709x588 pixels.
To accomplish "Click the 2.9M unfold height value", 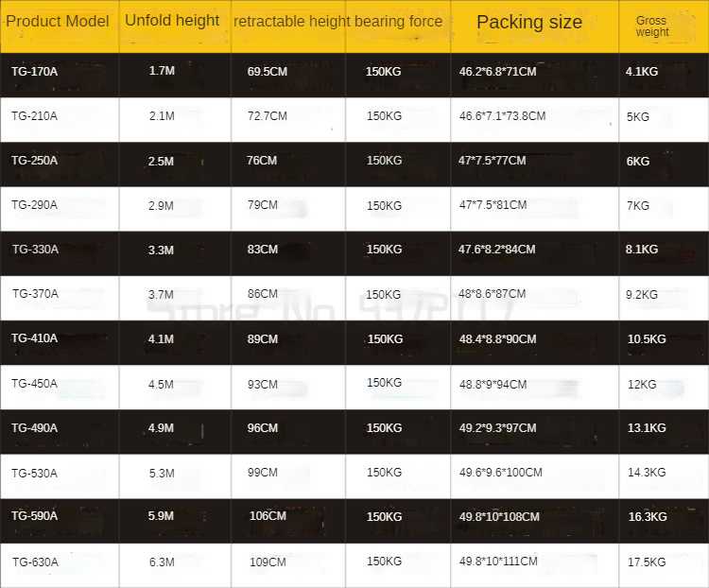I will click(162, 205).
